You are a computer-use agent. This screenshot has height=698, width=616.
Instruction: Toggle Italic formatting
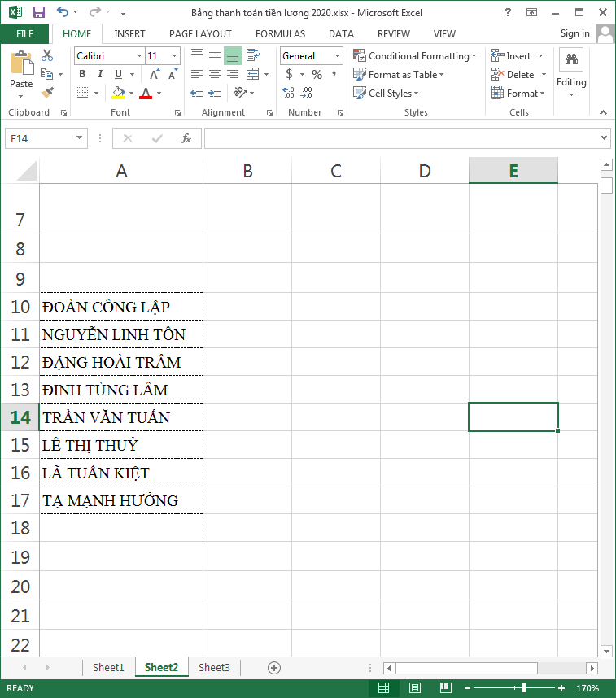pyautogui.click(x=99, y=74)
